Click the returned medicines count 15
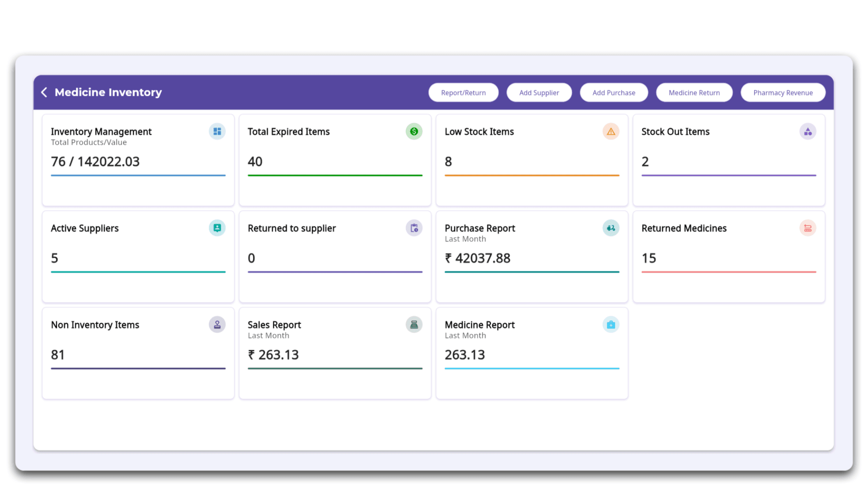Viewport: 868px width, 488px height. [x=649, y=258]
